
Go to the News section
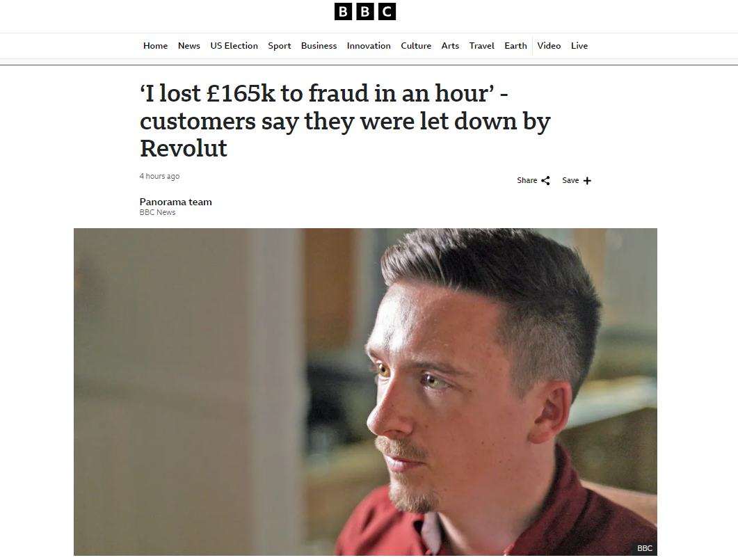coord(188,46)
